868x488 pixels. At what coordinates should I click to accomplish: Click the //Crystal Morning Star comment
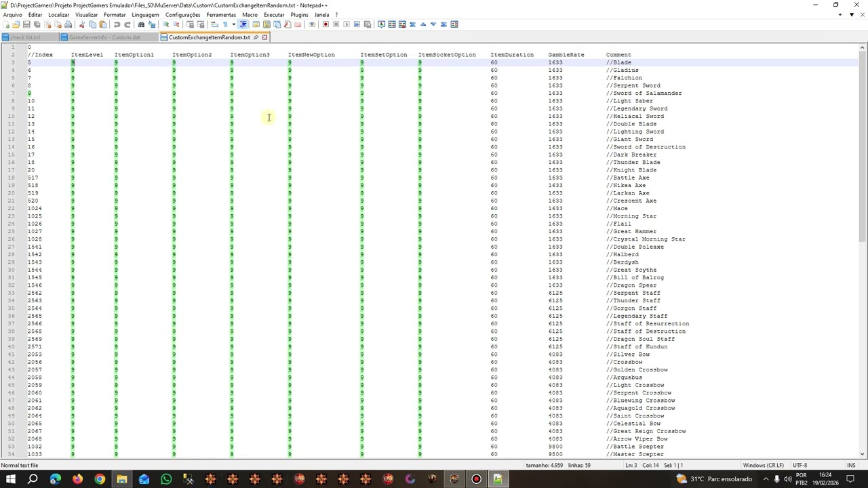[646, 239]
